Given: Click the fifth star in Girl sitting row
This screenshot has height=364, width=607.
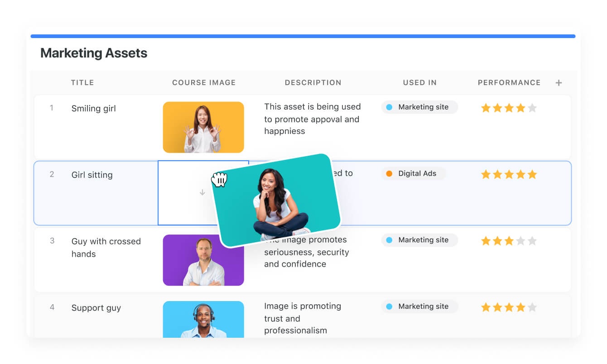Looking at the screenshot, I should click(532, 174).
